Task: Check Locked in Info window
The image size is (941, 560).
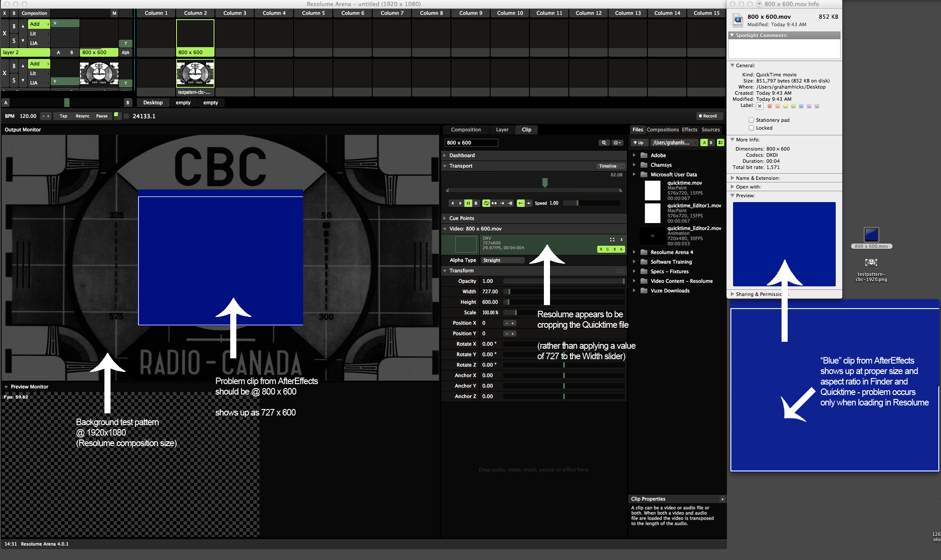Action: (x=751, y=128)
